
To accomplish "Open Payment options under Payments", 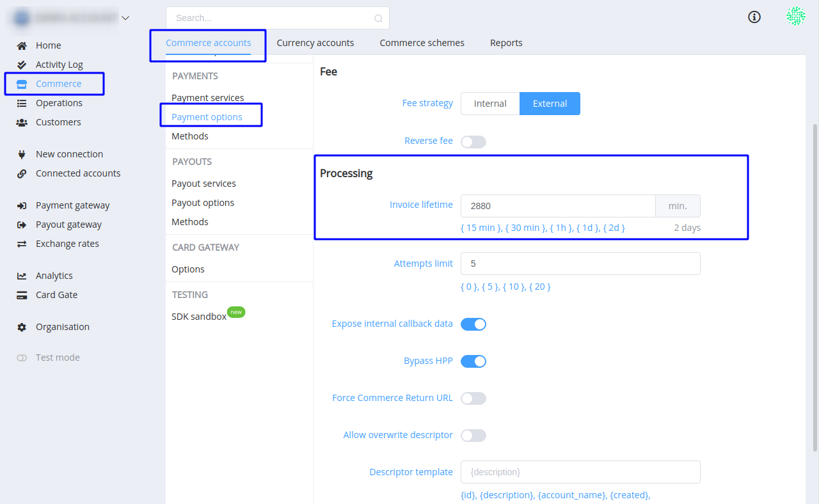I will [207, 117].
